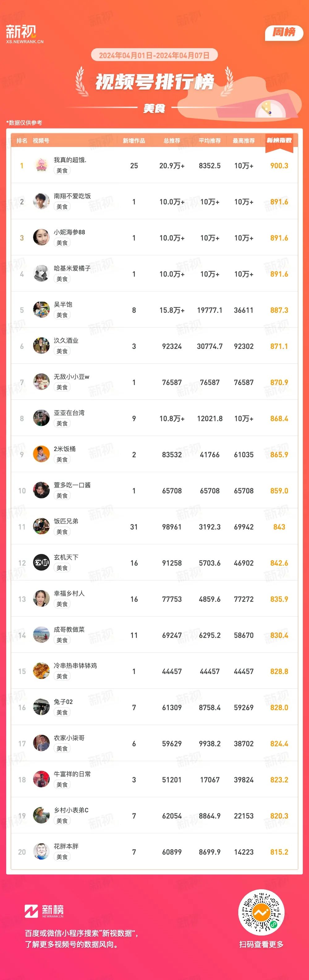Click the 新榜指数 column header
The image size is (309, 980).
(x=279, y=141)
